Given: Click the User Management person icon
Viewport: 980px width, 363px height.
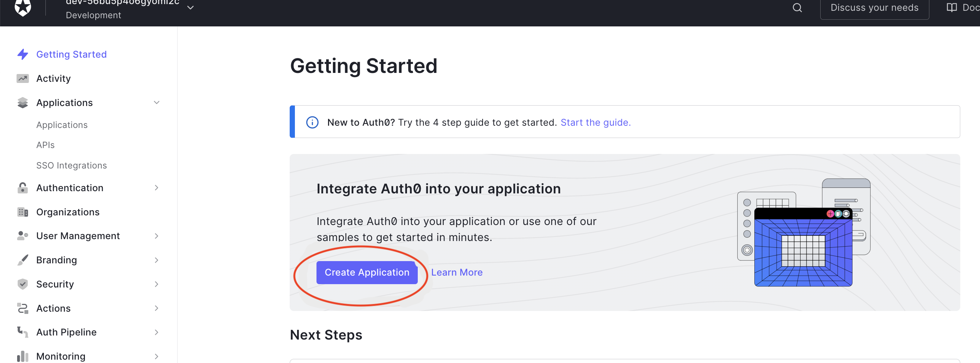Looking at the screenshot, I should [23, 236].
